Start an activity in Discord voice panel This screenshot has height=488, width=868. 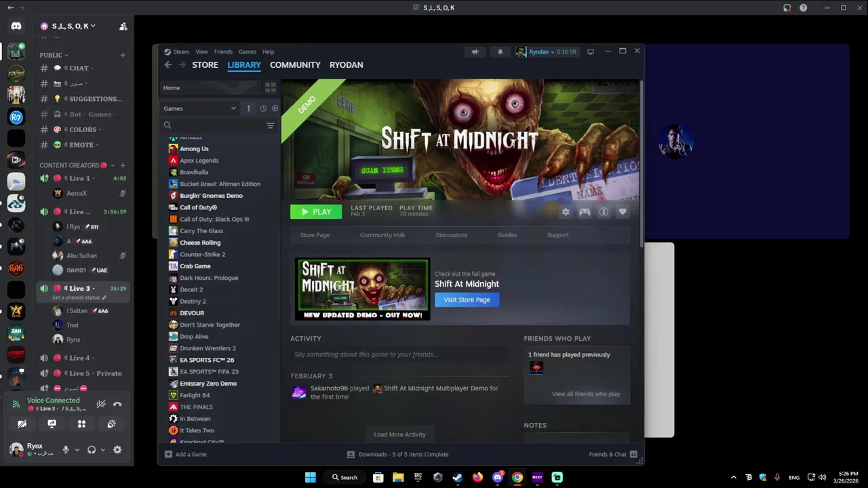click(81, 424)
